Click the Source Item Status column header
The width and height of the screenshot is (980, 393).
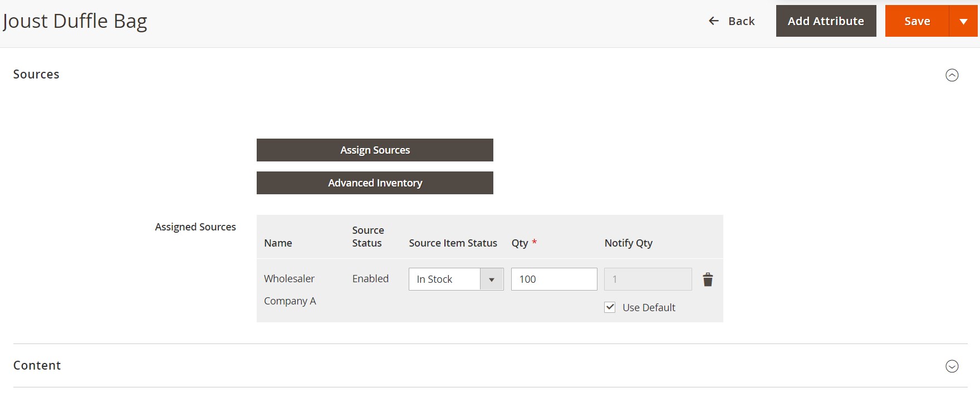coord(453,243)
